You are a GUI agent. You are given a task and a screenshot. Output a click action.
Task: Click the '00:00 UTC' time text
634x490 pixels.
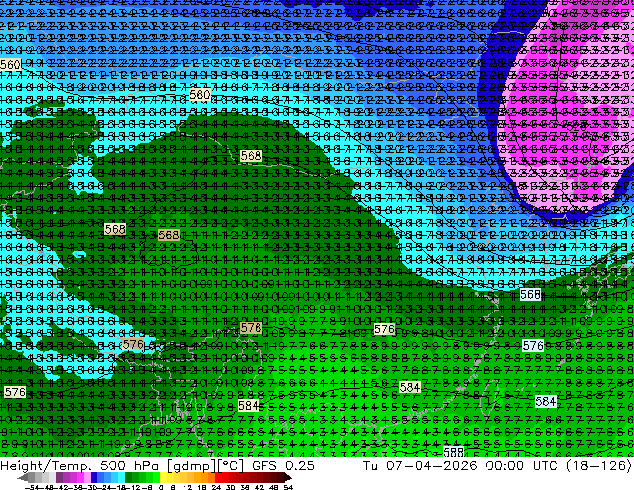[x=524, y=466]
